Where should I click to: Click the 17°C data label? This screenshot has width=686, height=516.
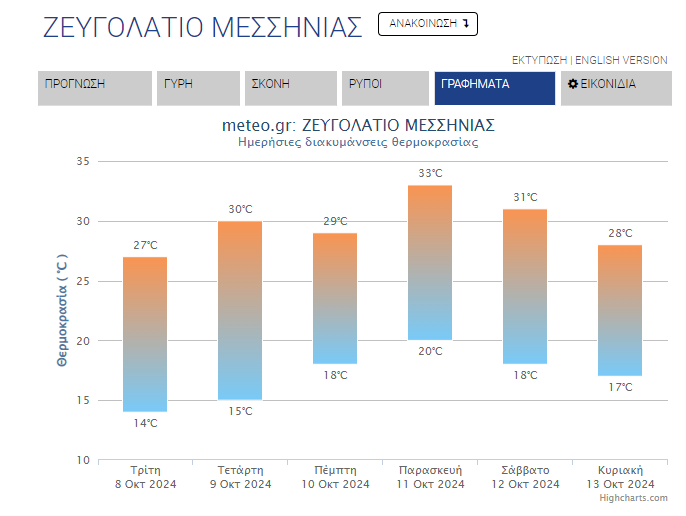point(620,387)
